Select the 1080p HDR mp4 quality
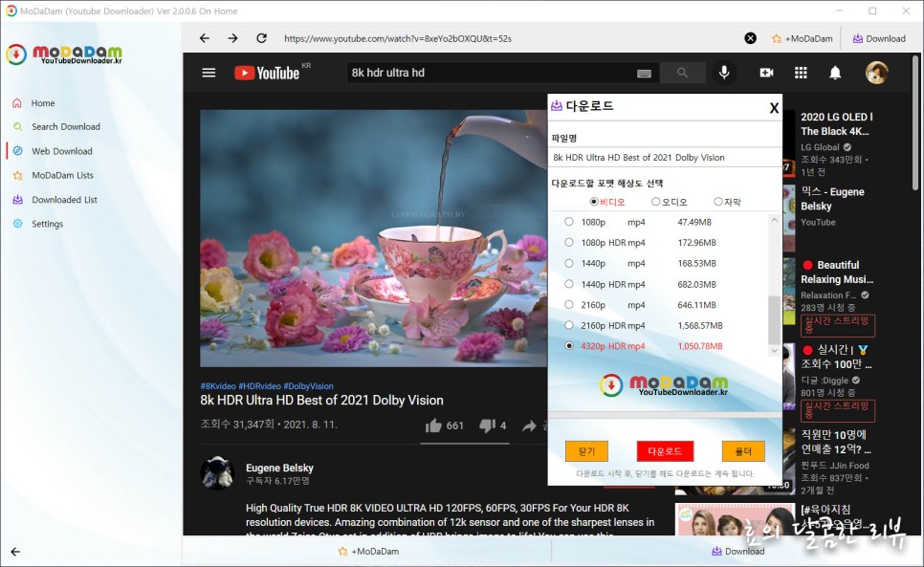Screen dimensions: 924x567 pos(569,242)
